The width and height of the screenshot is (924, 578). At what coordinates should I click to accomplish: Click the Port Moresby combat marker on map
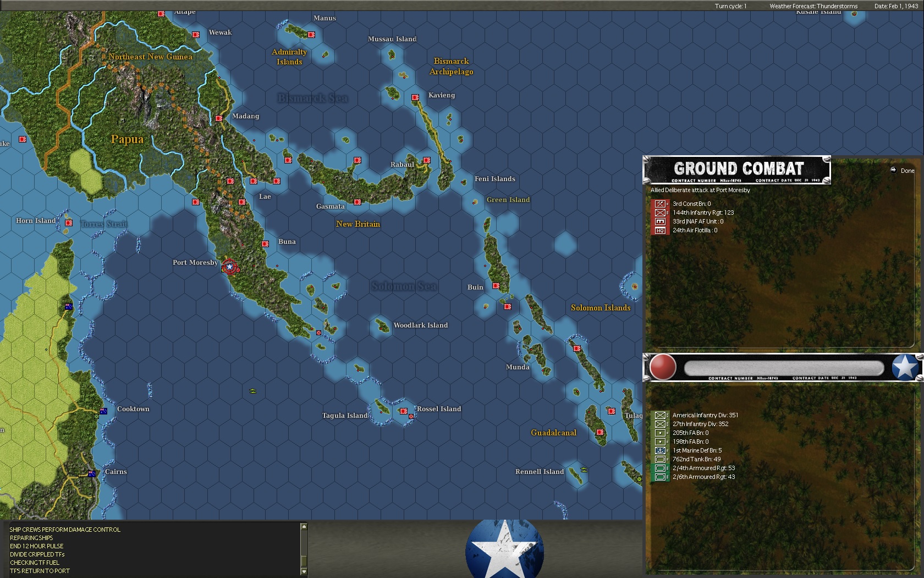tap(229, 267)
